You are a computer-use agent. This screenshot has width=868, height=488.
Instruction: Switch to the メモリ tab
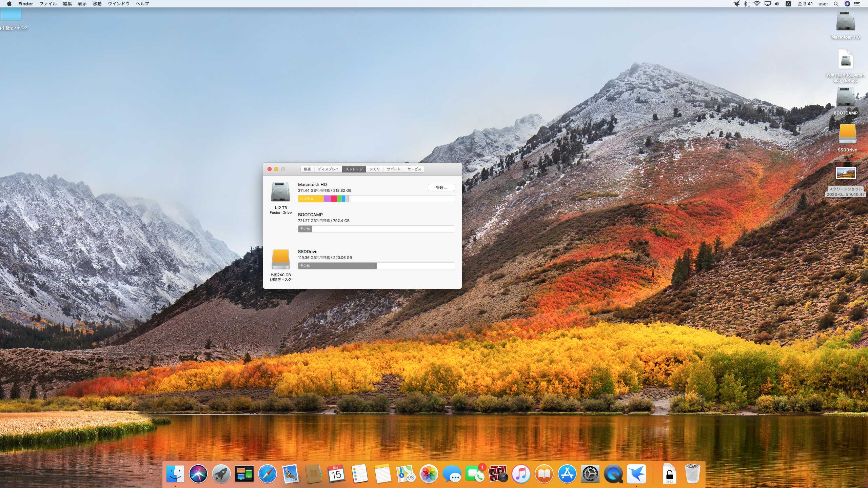375,169
